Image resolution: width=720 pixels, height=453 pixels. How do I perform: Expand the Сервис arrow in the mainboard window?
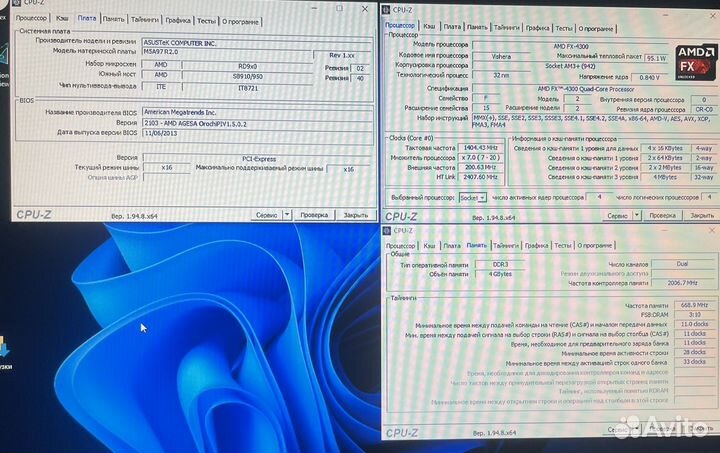[x=287, y=214]
